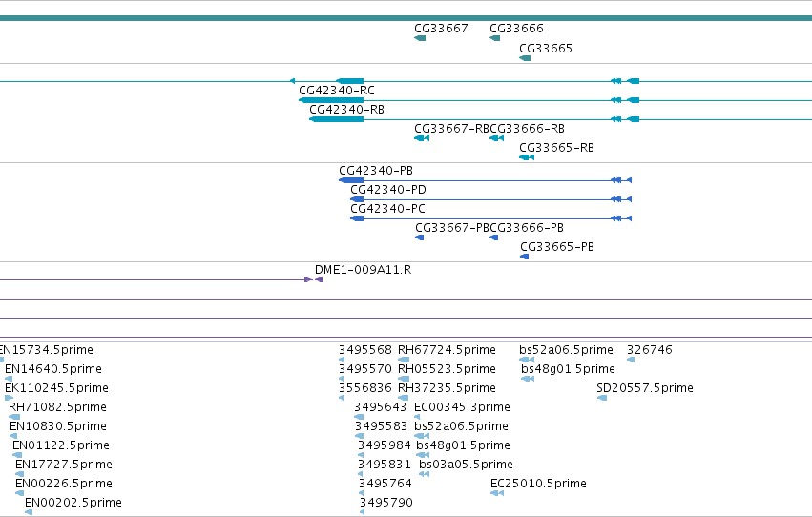Click the EN10830.5prime EST label
The width and height of the screenshot is (812, 517).
tap(58, 427)
